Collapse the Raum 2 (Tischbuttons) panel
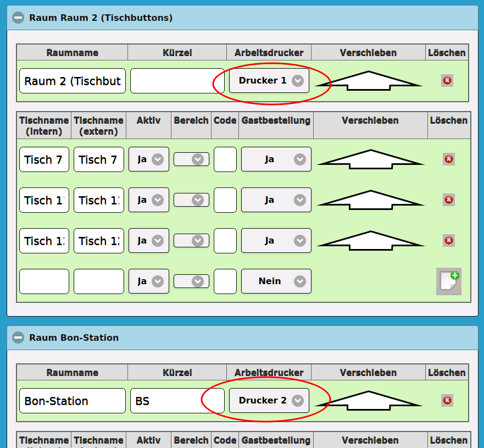Viewport: 484px width, 448px height. coord(18,18)
